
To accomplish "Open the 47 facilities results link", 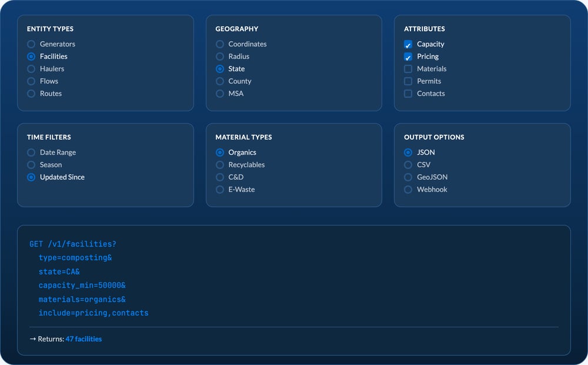I will pos(83,339).
